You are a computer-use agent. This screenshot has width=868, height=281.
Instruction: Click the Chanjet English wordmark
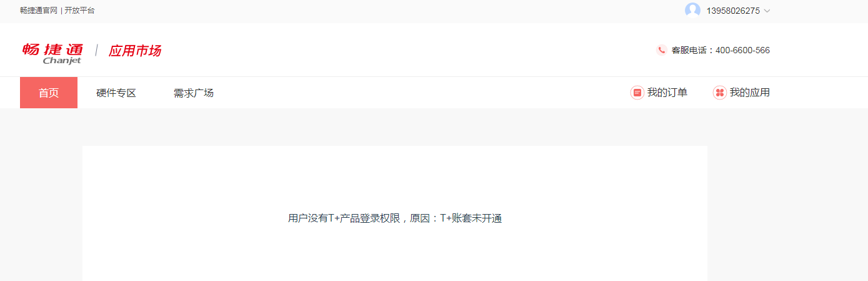62,61
